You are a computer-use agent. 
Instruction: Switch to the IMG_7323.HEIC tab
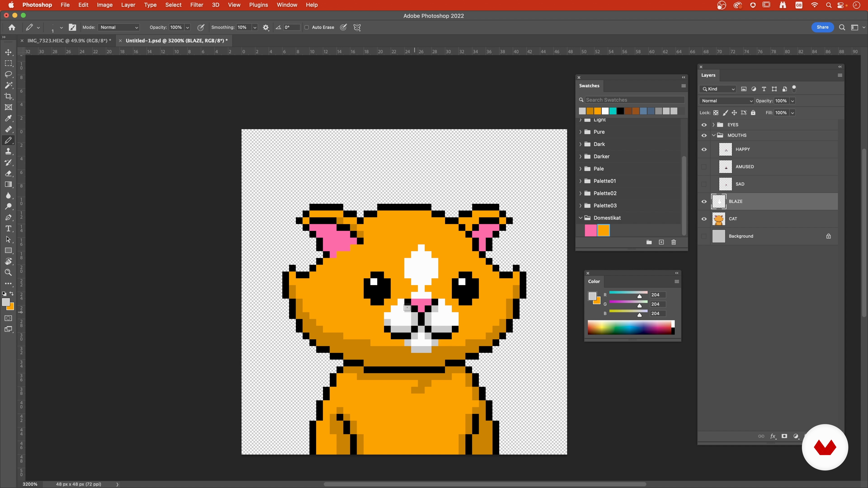[x=69, y=40]
